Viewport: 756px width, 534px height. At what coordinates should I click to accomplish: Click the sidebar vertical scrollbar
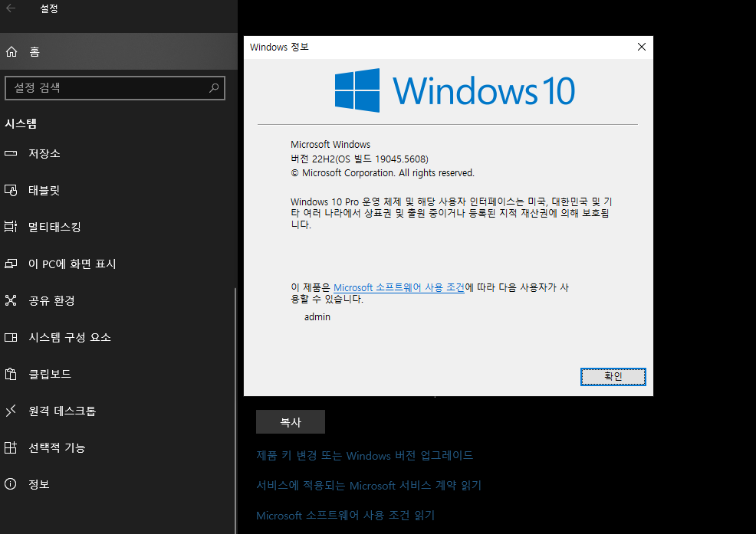[235, 410]
